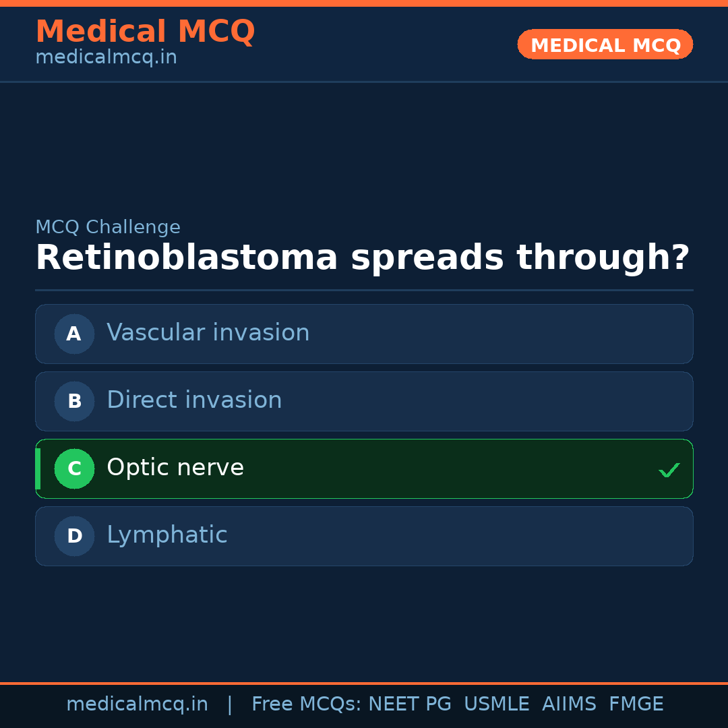Click the letter A option circle
The width and height of the screenshot is (728, 728).
(x=74, y=334)
